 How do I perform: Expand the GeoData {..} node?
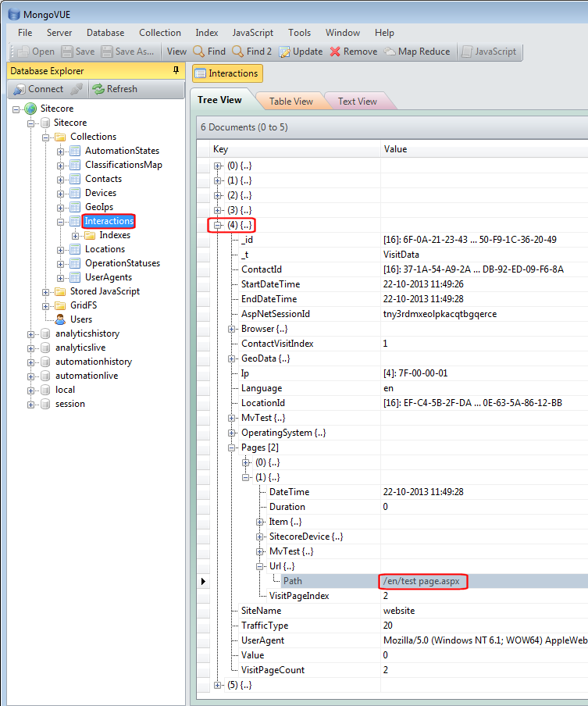(231, 358)
